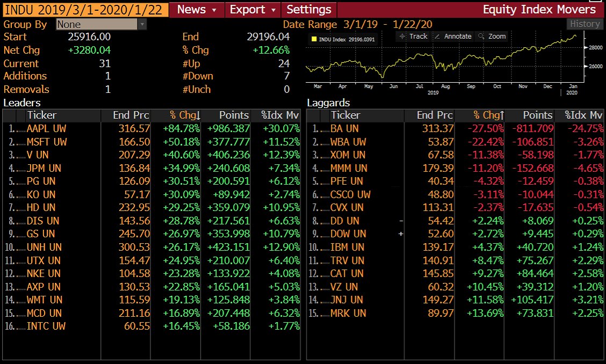Select the PFE UN ticker
Viewport: 606px width, 364px height.
point(347,181)
